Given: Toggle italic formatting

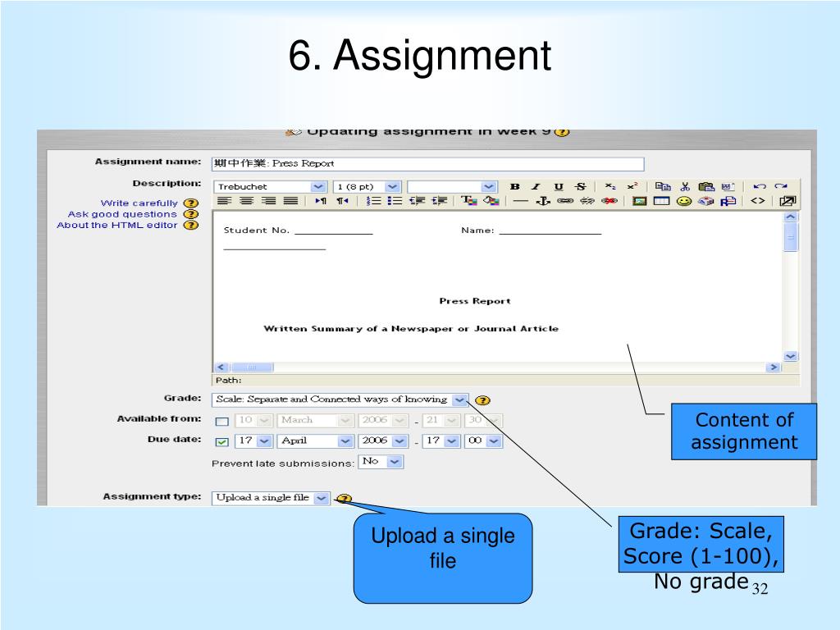Looking at the screenshot, I should [536, 186].
